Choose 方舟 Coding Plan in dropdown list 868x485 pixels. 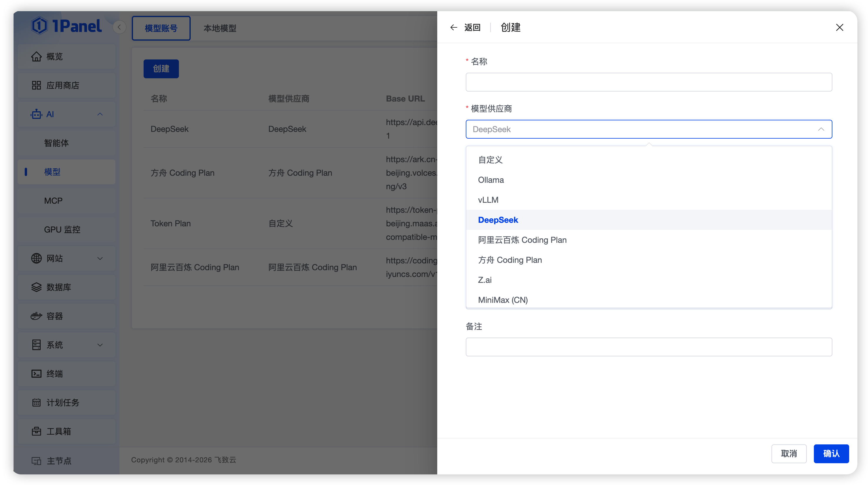[x=648, y=260]
